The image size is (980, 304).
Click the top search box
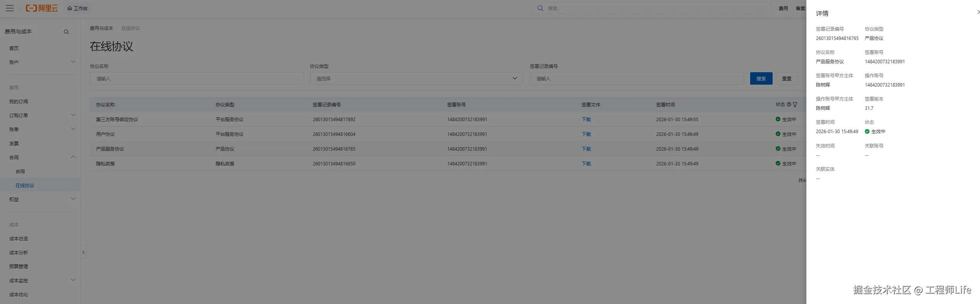(x=651, y=8)
